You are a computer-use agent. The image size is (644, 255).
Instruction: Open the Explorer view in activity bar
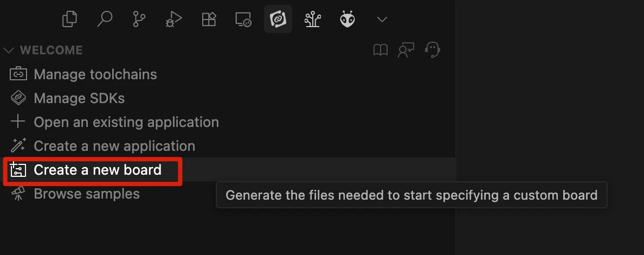[70, 20]
